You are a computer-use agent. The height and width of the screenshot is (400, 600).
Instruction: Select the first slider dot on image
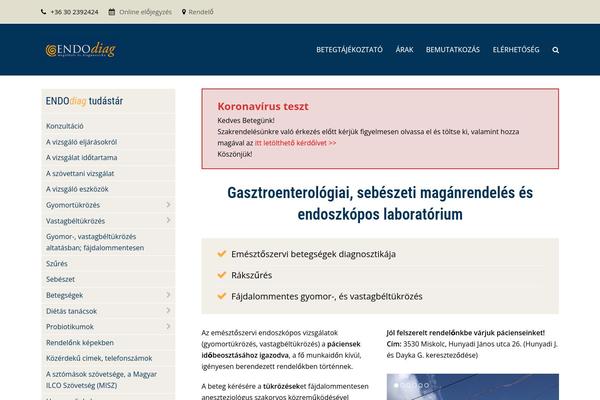396,385
